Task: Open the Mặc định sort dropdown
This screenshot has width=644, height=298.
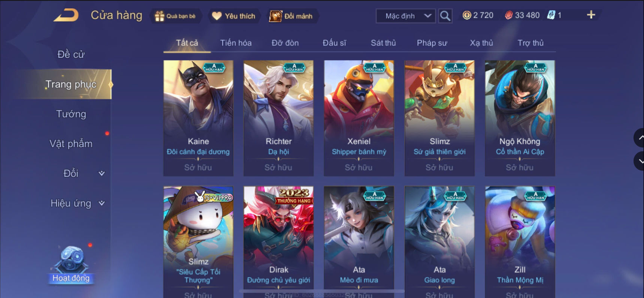Action: pos(406,16)
